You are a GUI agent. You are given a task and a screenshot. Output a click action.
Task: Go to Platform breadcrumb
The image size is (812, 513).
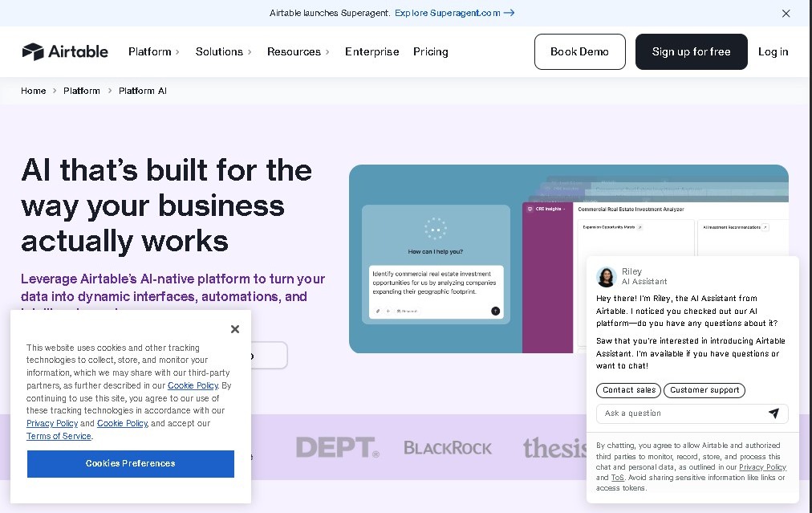81,91
